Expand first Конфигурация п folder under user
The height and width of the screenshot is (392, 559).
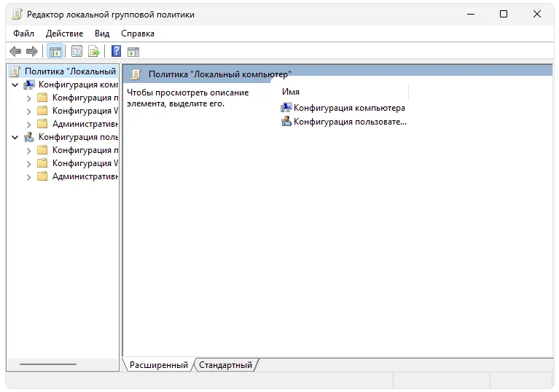[29, 151]
